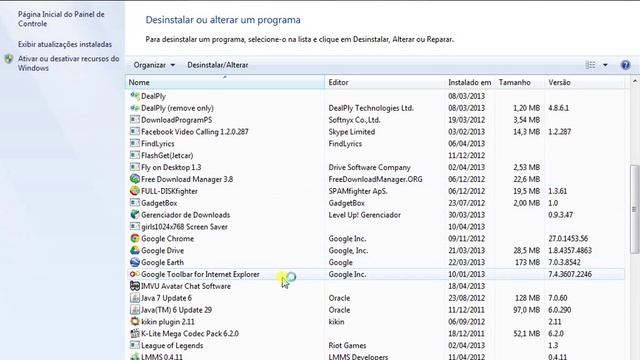Click the Free Download Manager globe icon
The width and height of the screenshot is (640, 360).
[135, 179]
